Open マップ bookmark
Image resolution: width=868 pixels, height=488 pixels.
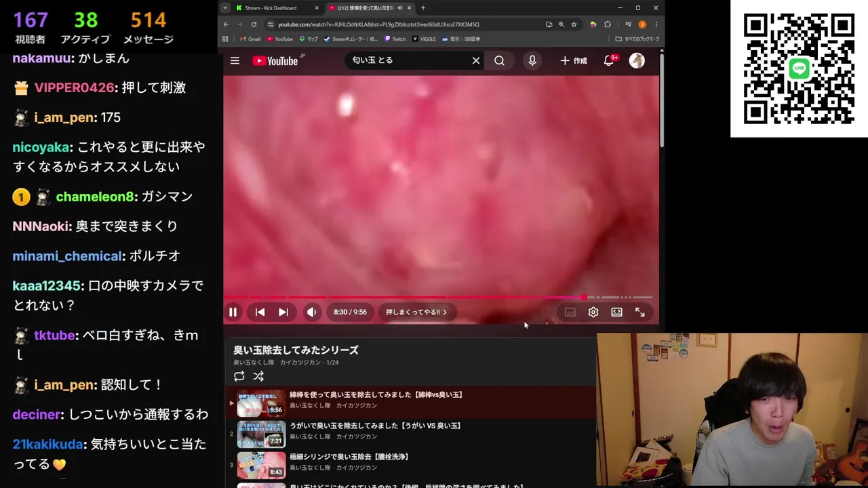pyautogui.click(x=309, y=39)
